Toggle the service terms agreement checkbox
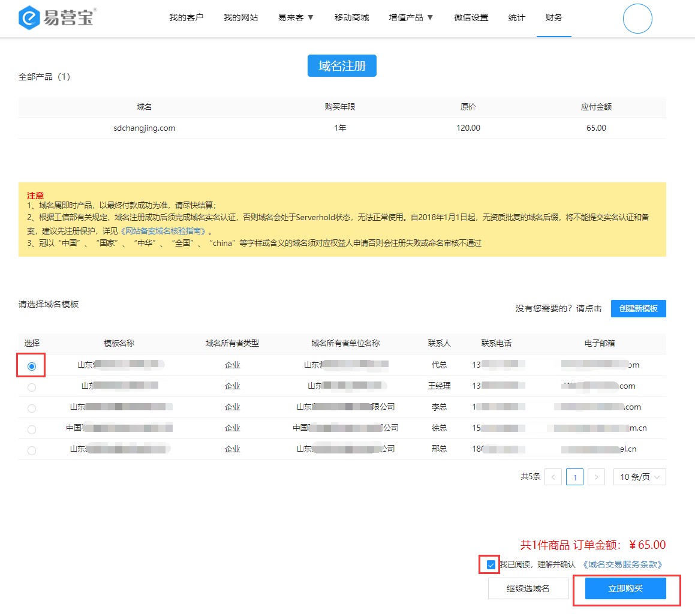This screenshot has width=695, height=616. [x=491, y=564]
